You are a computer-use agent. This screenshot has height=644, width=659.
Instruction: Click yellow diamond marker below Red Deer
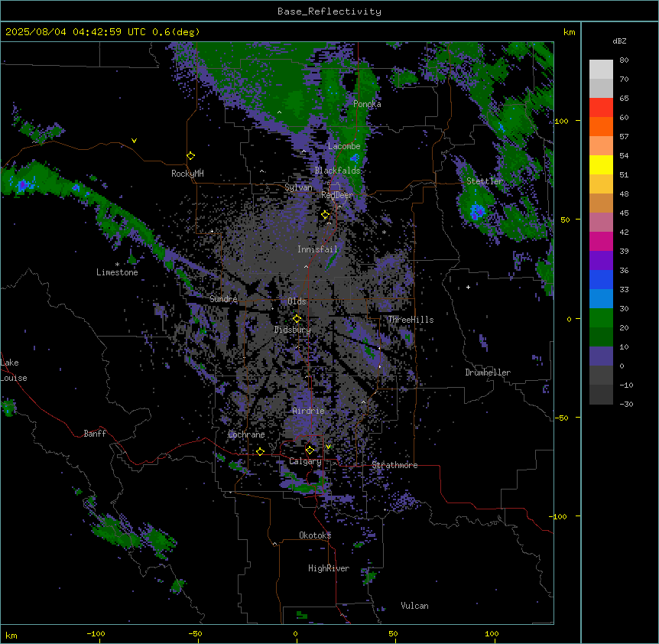point(326,215)
